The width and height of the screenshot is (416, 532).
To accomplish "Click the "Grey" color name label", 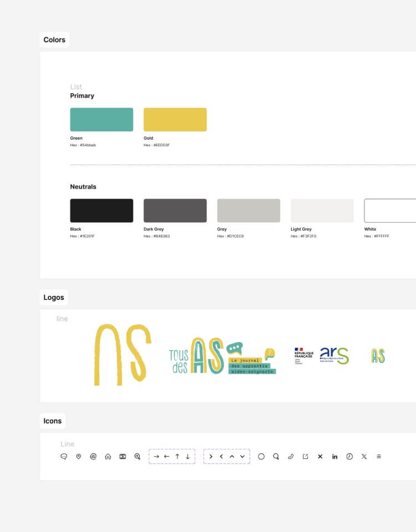I will coord(222,229).
